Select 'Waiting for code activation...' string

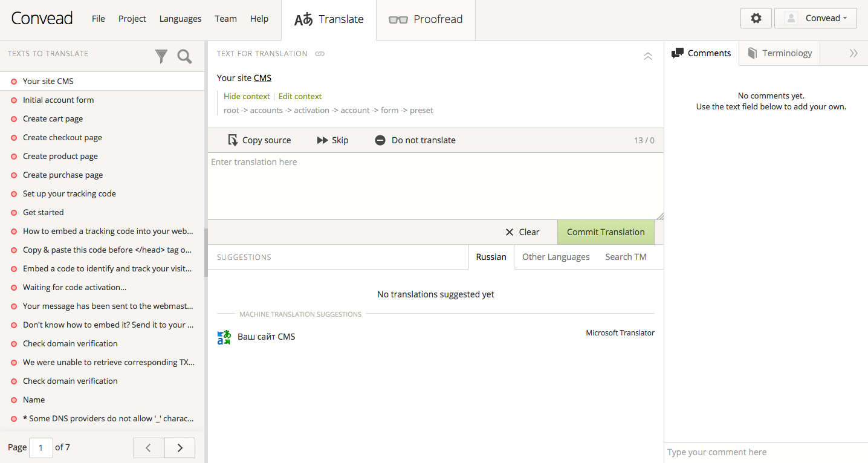tap(102, 287)
